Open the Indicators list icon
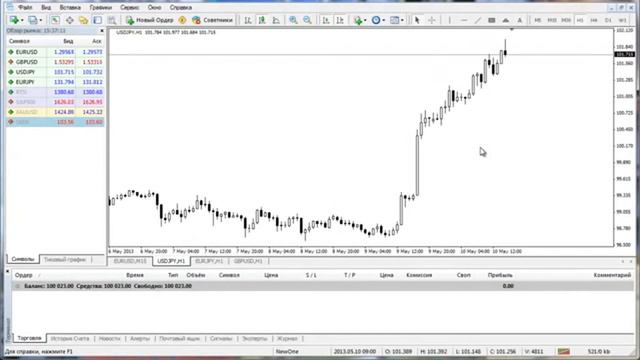640x360 pixels. pos(358,20)
